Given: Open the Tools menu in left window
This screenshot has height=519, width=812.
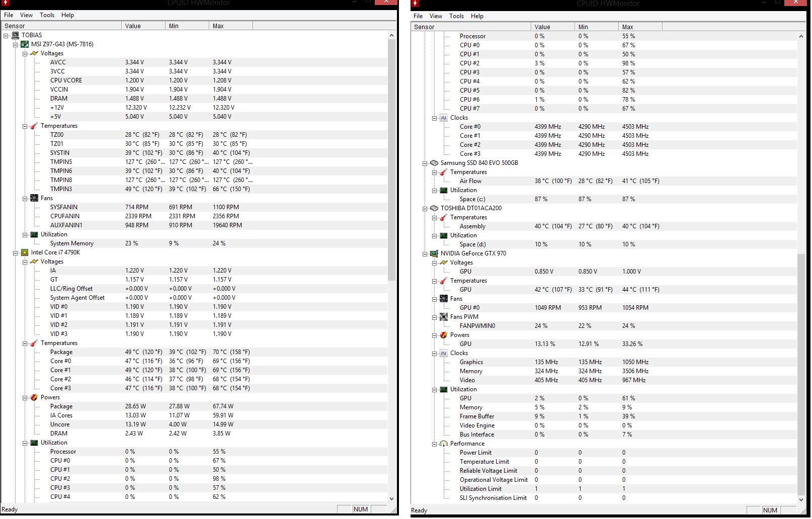Looking at the screenshot, I should 47,15.
